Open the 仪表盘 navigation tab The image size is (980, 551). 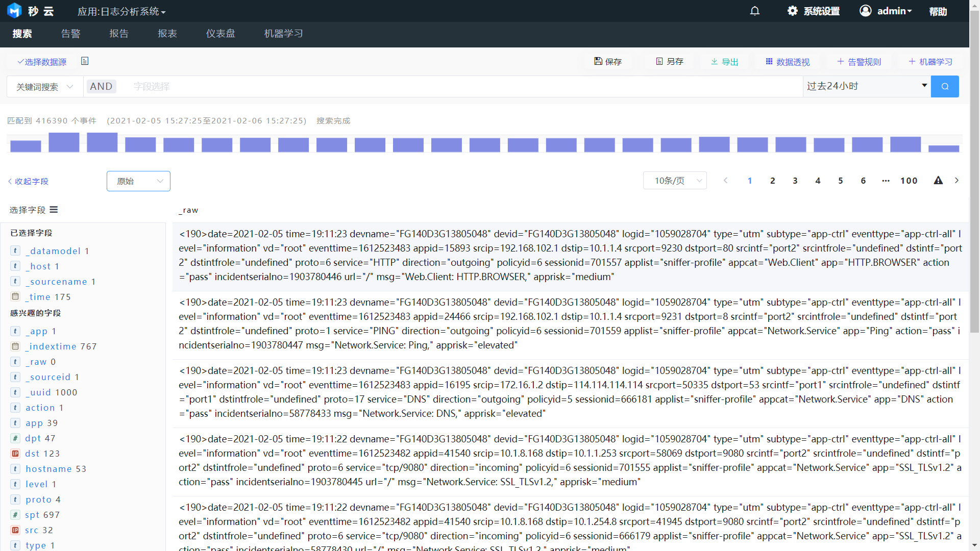pos(220,34)
